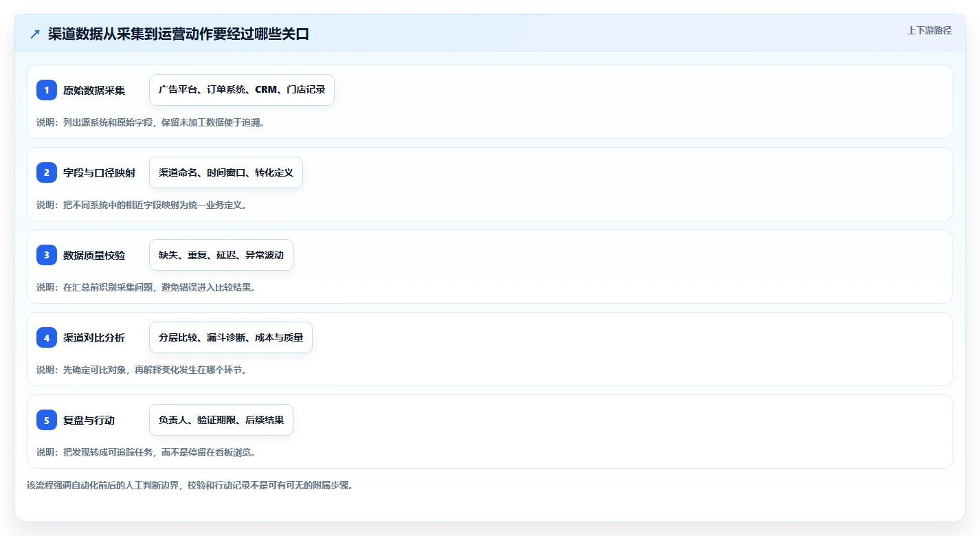This screenshot has height=536, width=980.
Task: Click the step 1 number badge
Action: (x=47, y=90)
